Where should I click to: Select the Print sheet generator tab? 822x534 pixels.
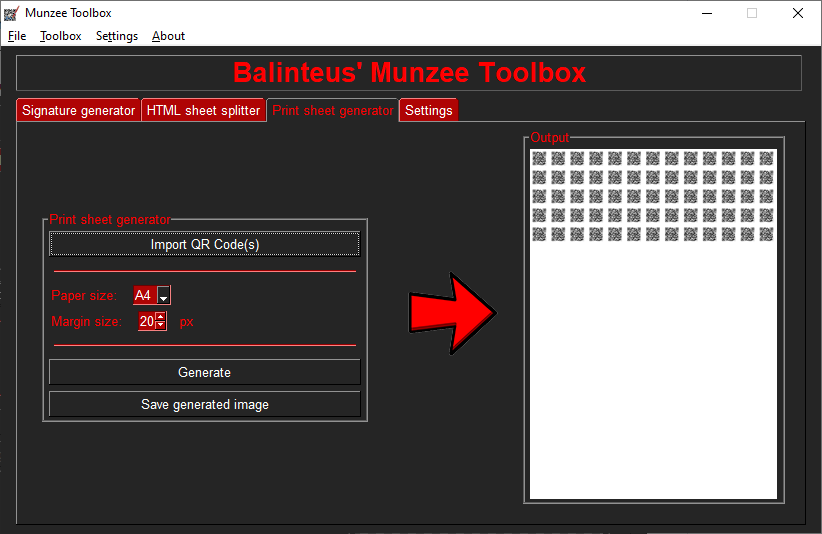coord(333,111)
